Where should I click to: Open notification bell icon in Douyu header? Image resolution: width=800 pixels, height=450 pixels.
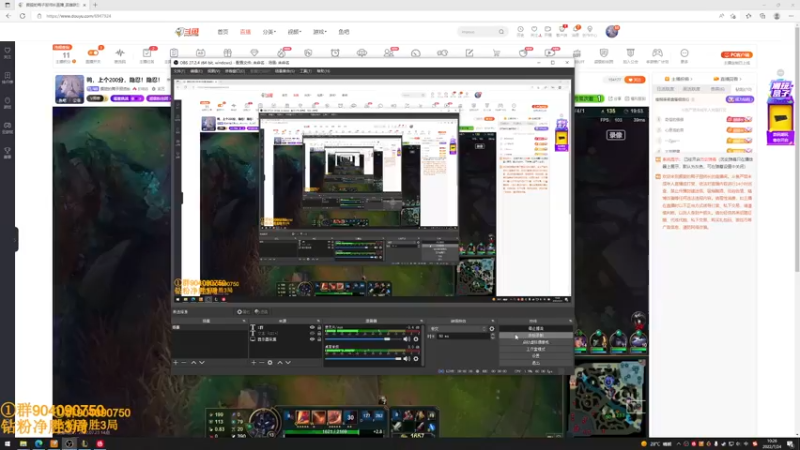[x=576, y=30]
